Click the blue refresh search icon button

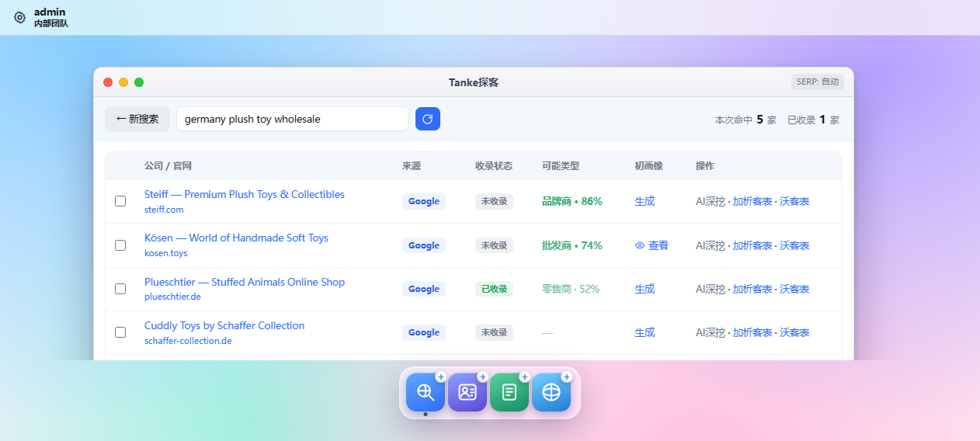click(x=428, y=119)
